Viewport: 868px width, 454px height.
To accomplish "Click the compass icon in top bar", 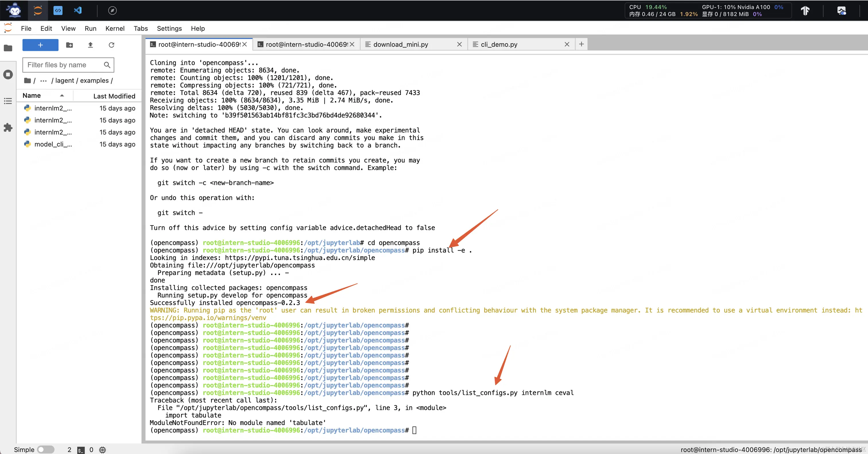I will coord(112,10).
